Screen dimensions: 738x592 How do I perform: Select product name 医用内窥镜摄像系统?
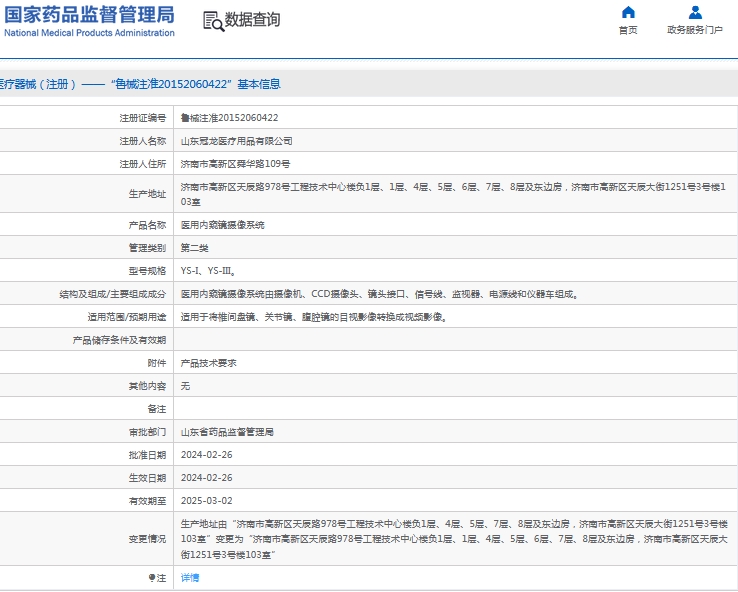(223, 225)
